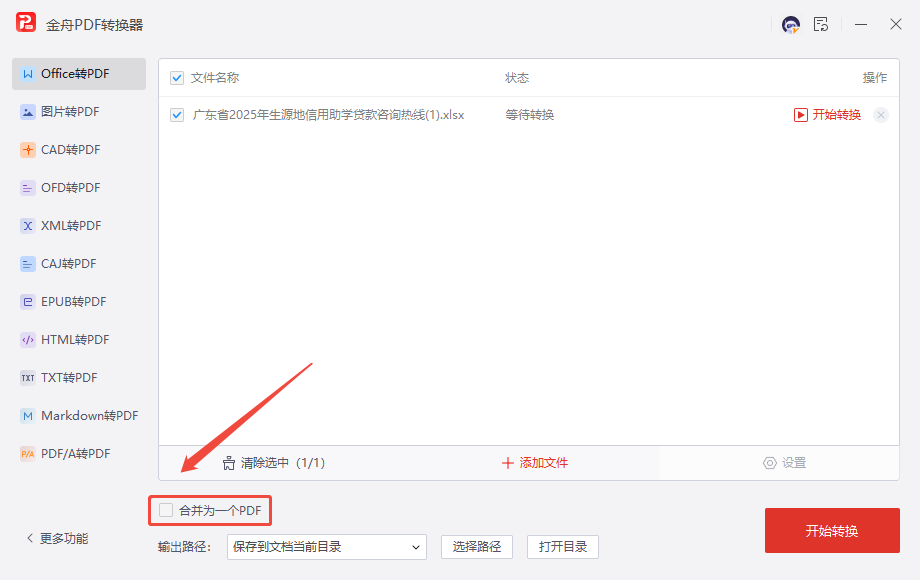
Task: Click the 打开目录 button
Action: 563,547
